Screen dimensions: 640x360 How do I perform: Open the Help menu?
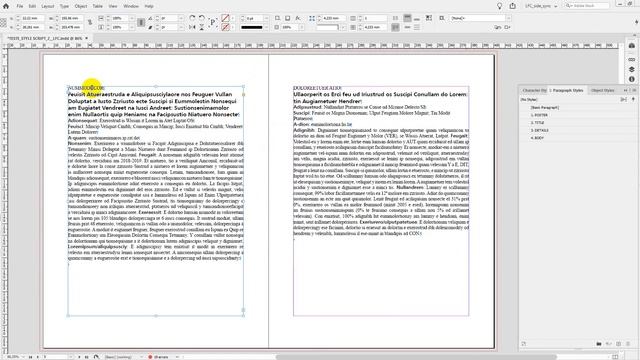149,6
